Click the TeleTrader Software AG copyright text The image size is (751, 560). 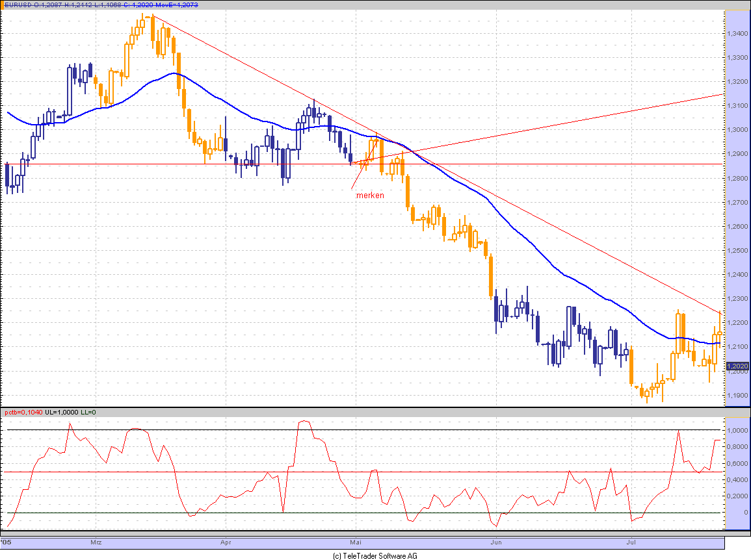375,556
